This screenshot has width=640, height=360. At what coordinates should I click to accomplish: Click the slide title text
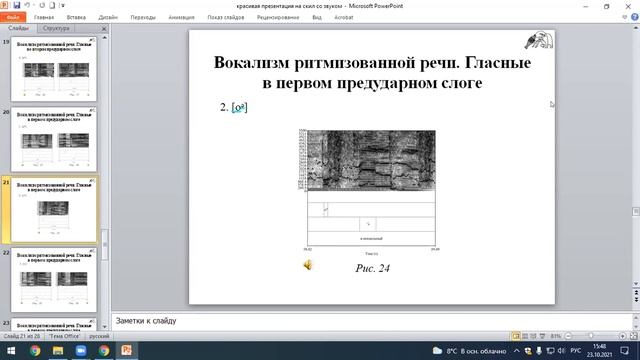click(372, 73)
